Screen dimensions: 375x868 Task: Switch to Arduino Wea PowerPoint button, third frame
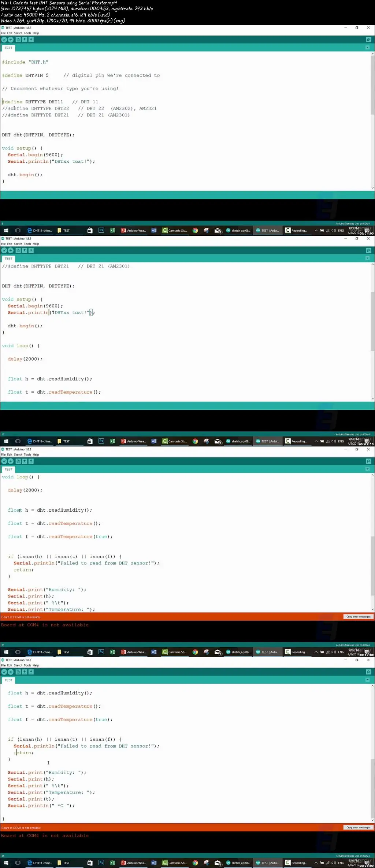133,652
